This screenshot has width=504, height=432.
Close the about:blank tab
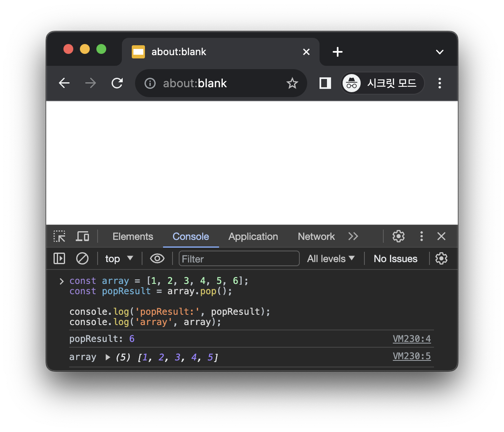point(306,52)
